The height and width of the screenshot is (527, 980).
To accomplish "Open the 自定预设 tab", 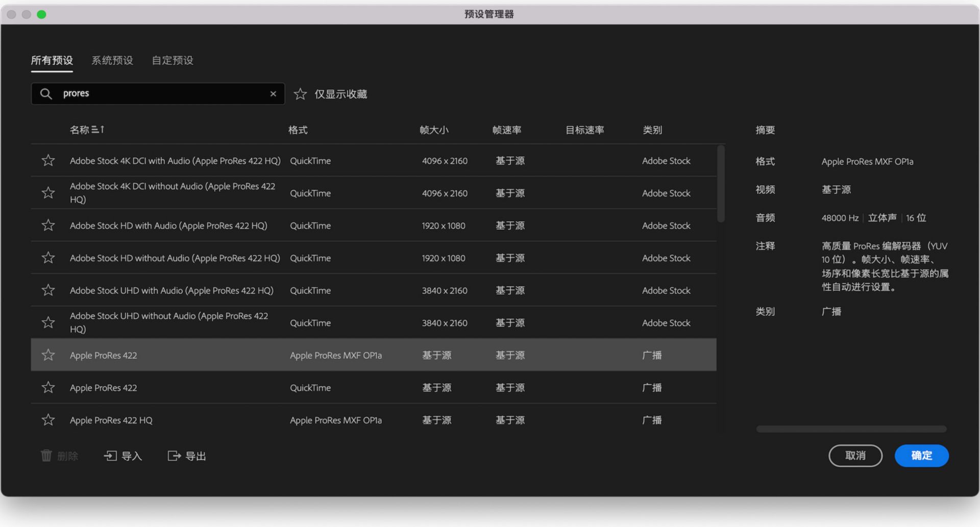I will pyautogui.click(x=172, y=60).
